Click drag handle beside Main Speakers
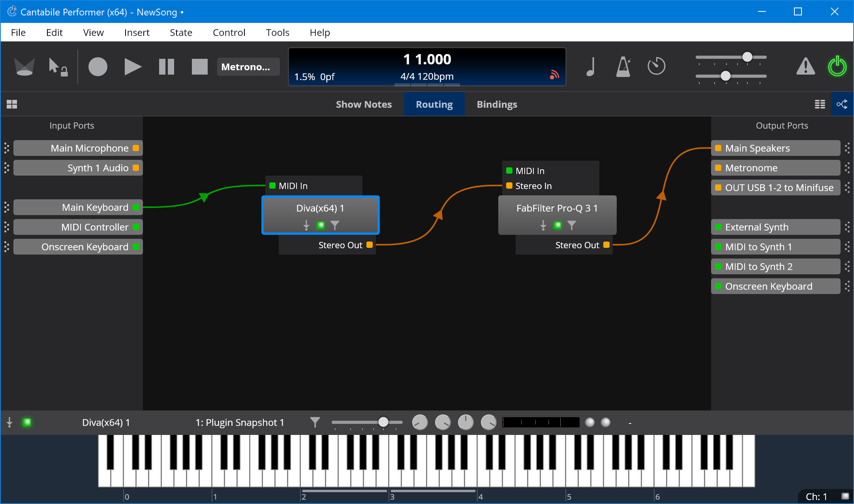854x504 pixels. tap(847, 148)
